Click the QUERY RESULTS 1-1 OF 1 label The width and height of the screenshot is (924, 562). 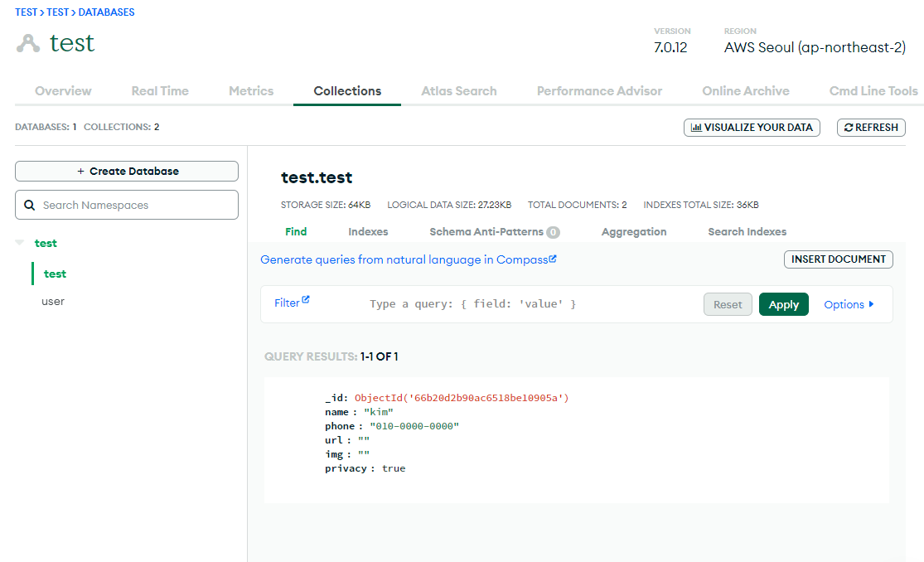pos(331,356)
